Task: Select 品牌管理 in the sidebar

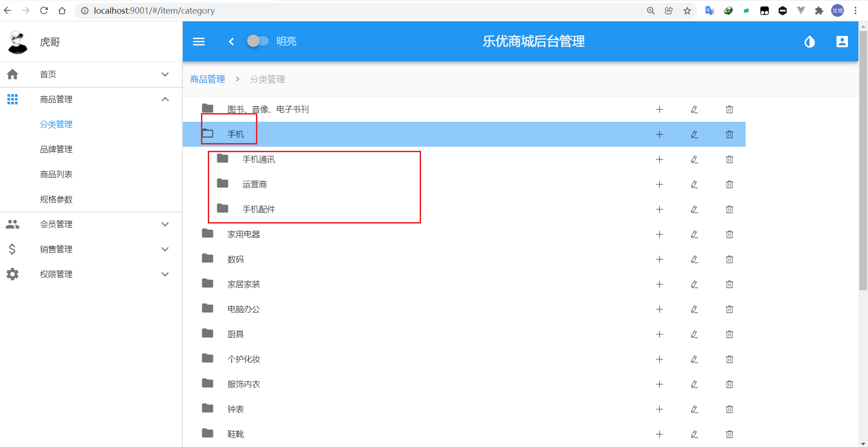Action: pyautogui.click(x=56, y=149)
